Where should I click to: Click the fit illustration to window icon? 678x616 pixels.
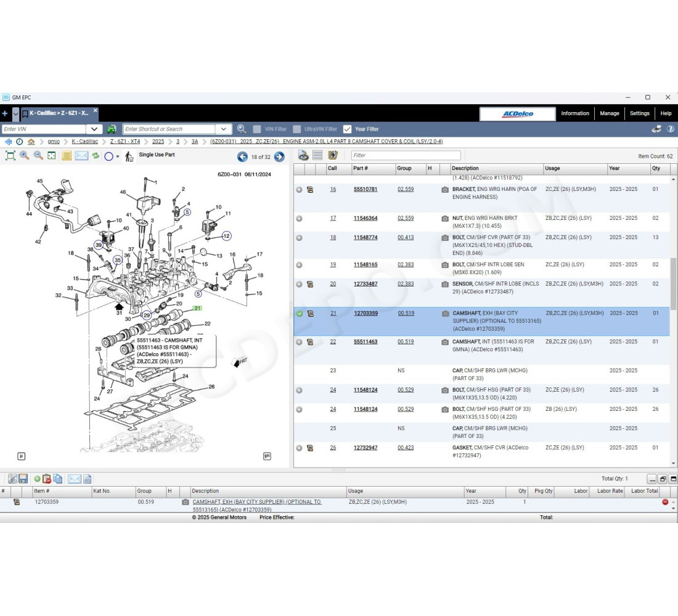[x=10, y=156]
